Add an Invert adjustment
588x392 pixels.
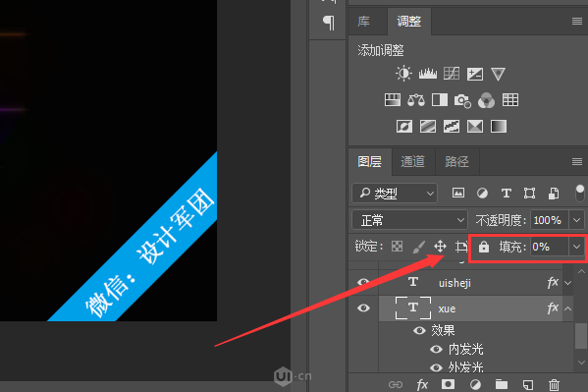(404, 126)
